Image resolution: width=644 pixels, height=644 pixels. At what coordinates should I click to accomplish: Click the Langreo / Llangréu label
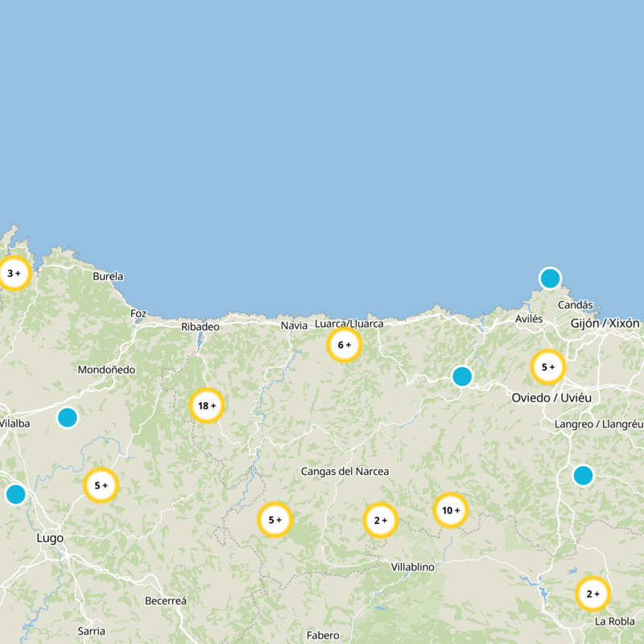click(599, 424)
